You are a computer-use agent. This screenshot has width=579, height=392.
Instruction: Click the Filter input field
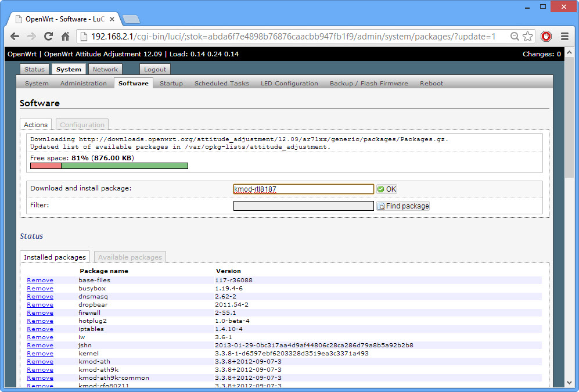pos(304,206)
